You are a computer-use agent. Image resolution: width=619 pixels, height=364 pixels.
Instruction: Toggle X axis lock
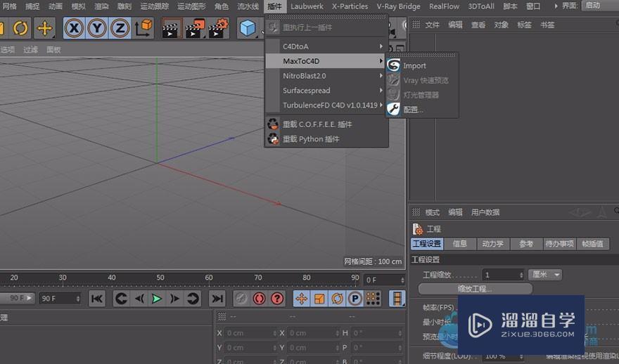[x=75, y=28]
